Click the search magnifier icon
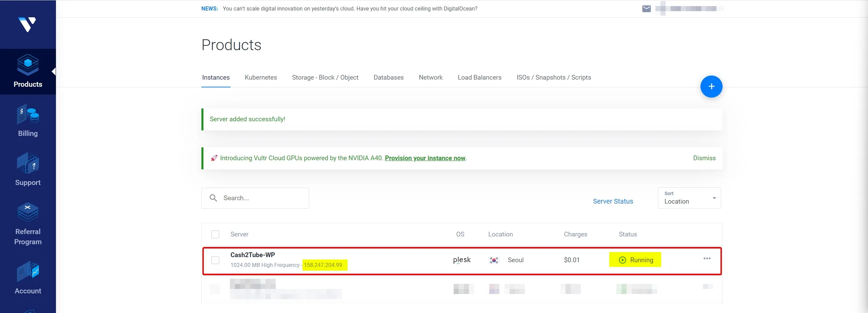The width and height of the screenshot is (868, 313). pyautogui.click(x=213, y=198)
